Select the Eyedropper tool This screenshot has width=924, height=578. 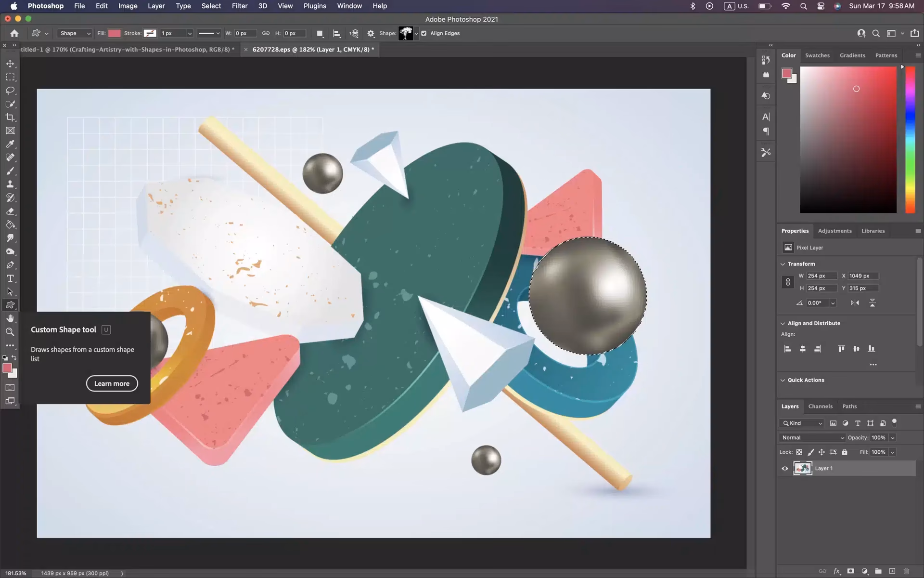(10, 144)
